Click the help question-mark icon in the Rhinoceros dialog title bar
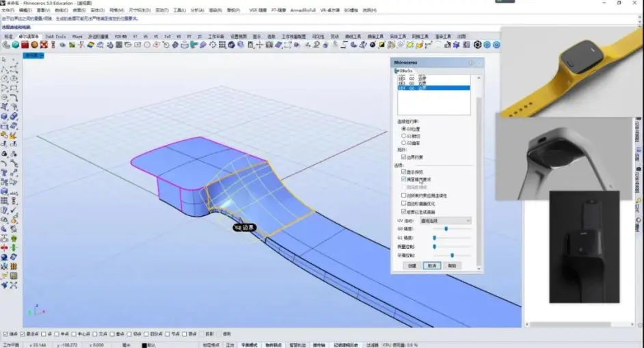 pyautogui.click(x=471, y=63)
